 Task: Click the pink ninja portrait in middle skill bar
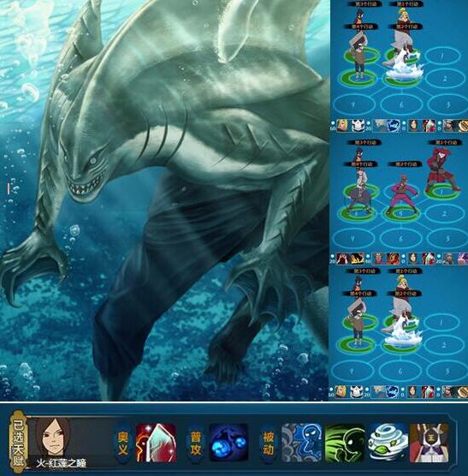378,259
